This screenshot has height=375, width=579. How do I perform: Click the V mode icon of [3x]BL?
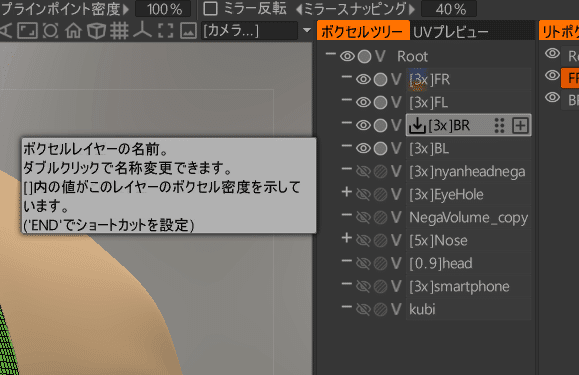[396, 148]
